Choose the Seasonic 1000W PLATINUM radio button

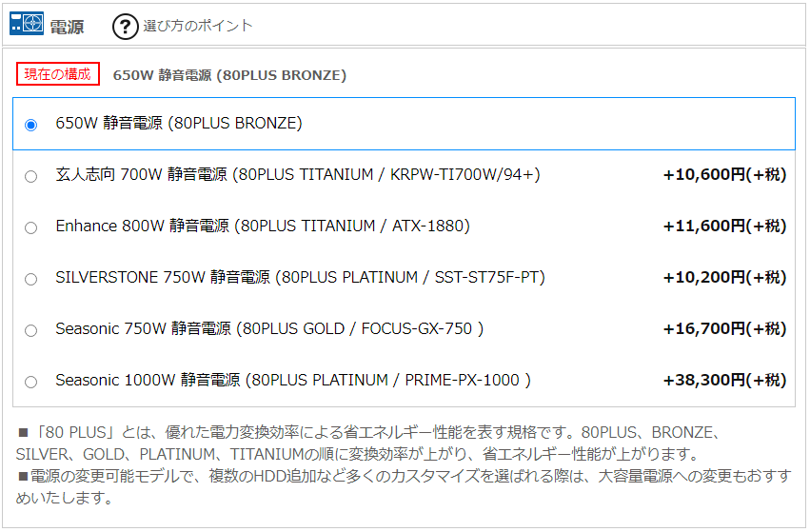pos(31,382)
